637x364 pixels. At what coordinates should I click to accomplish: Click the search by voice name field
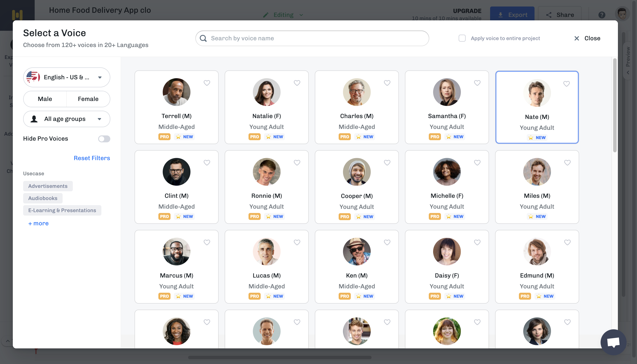312,38
